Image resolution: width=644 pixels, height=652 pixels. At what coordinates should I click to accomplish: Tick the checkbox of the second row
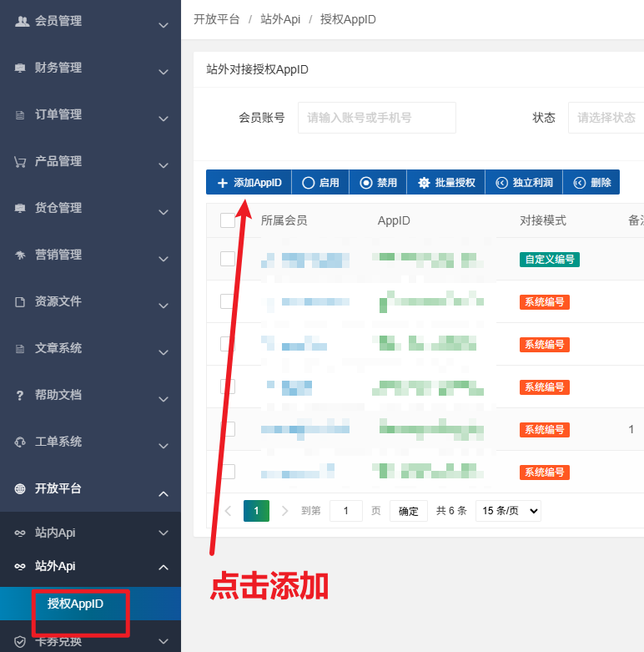228,301
